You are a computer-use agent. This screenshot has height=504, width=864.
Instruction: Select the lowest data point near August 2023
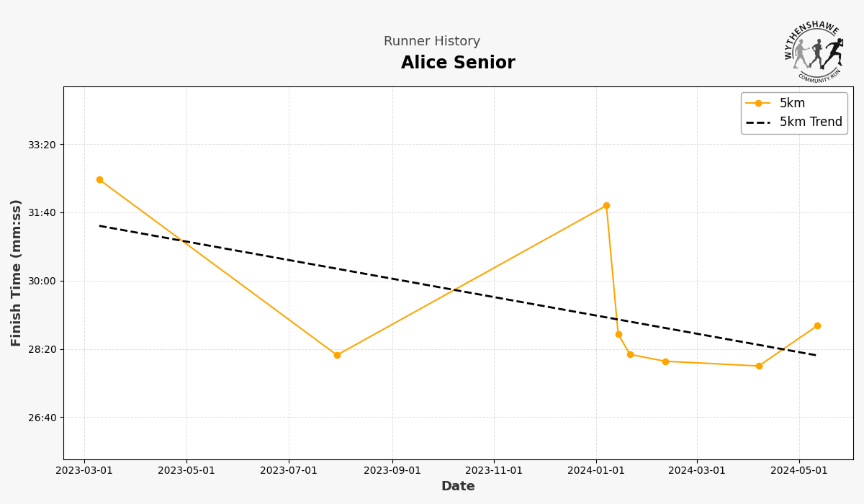click(337, 355)
